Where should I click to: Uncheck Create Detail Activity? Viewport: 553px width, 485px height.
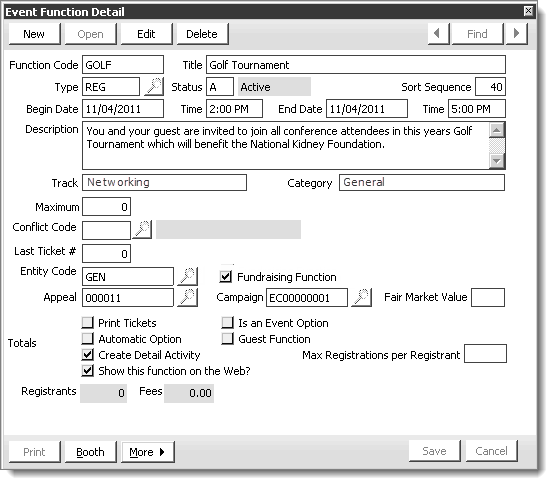(87, 354)
